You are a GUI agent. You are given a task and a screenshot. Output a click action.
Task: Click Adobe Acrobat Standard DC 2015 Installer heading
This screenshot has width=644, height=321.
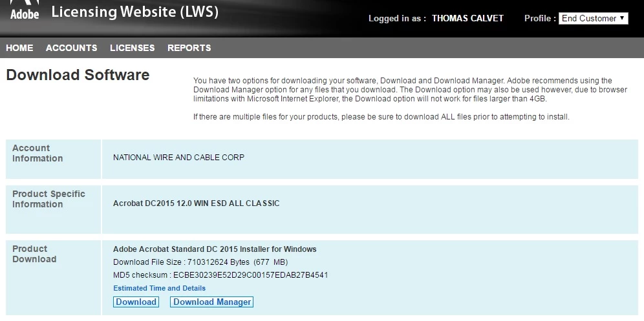pyautogui.click(x=215, y=249)
